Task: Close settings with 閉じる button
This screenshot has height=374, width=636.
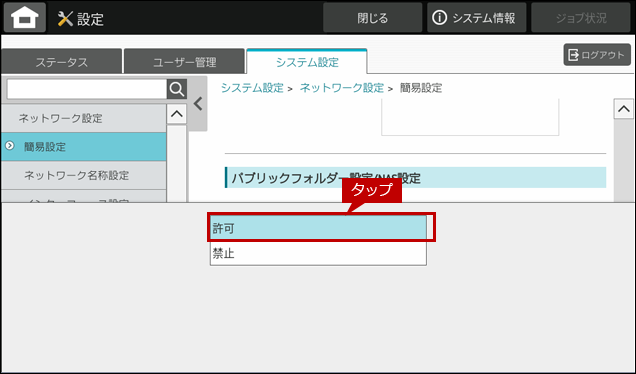Action: coord(372,17)
